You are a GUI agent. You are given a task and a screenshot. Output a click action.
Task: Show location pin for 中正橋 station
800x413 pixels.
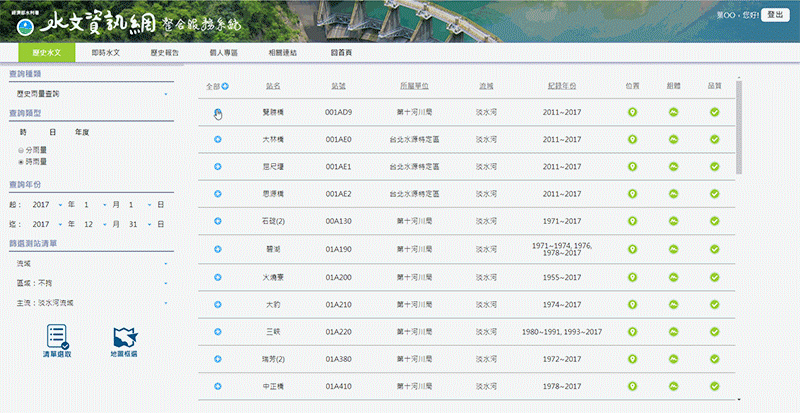pyautogui.click(x=632, y=385)
